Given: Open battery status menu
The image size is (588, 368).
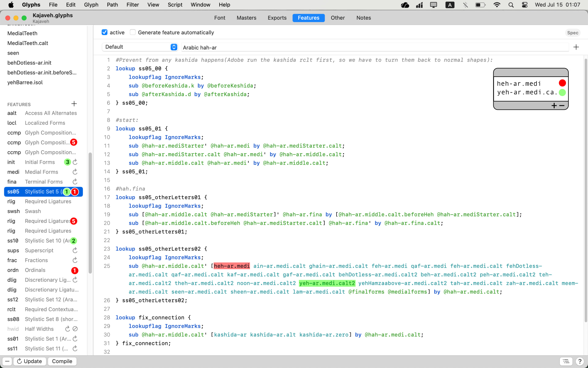Looking at the screenshot, I should click(480, 5).
